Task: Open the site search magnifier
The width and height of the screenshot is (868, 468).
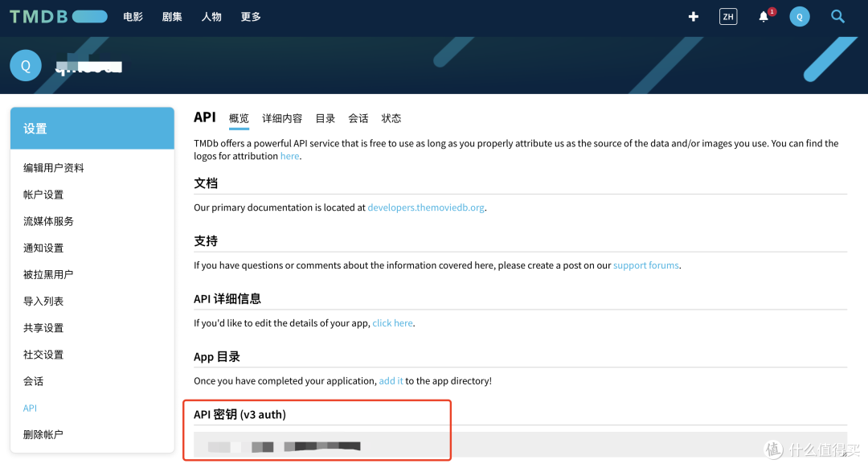Action: point(837,16)
